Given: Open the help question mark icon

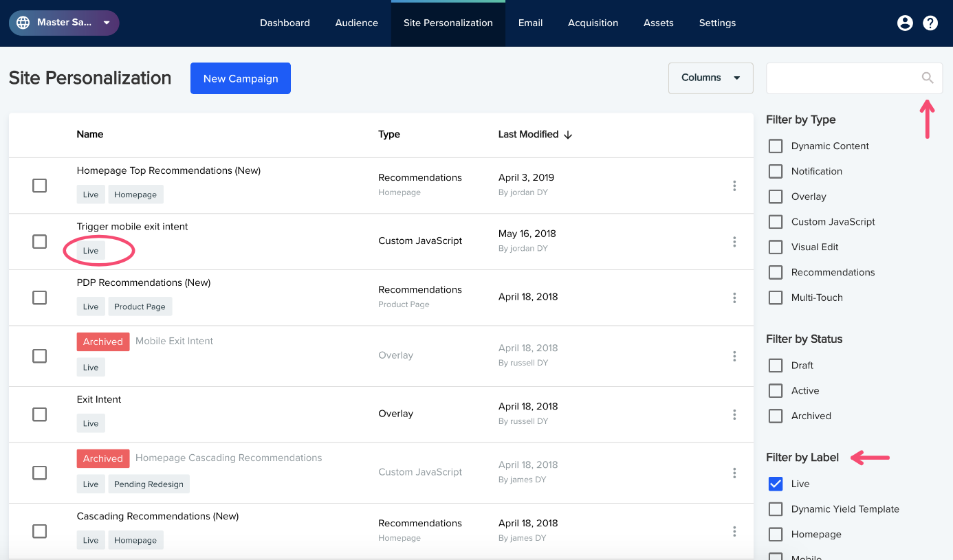Looking at the screenshot, I should pyautogui.click(x=930, y=23).
